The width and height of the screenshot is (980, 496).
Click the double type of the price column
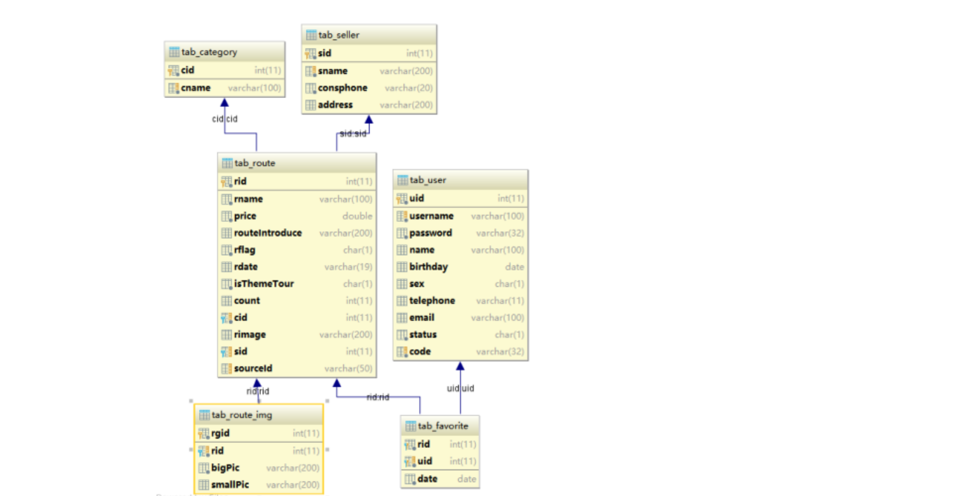(x=358, y=216)
